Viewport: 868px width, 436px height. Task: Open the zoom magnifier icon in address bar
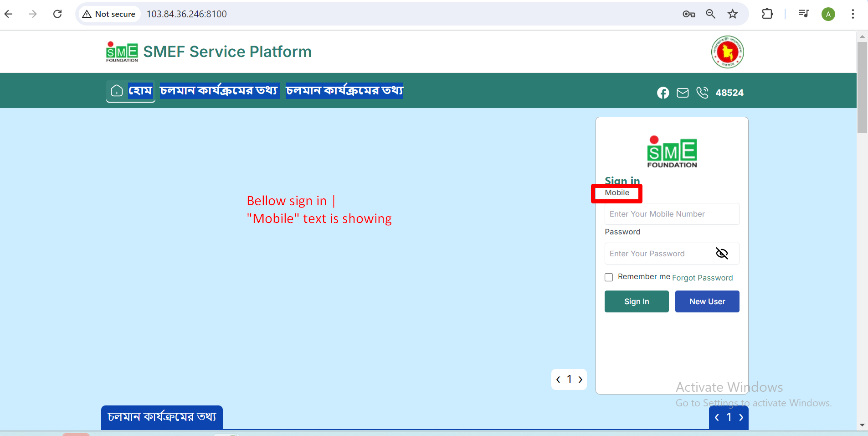710,14
